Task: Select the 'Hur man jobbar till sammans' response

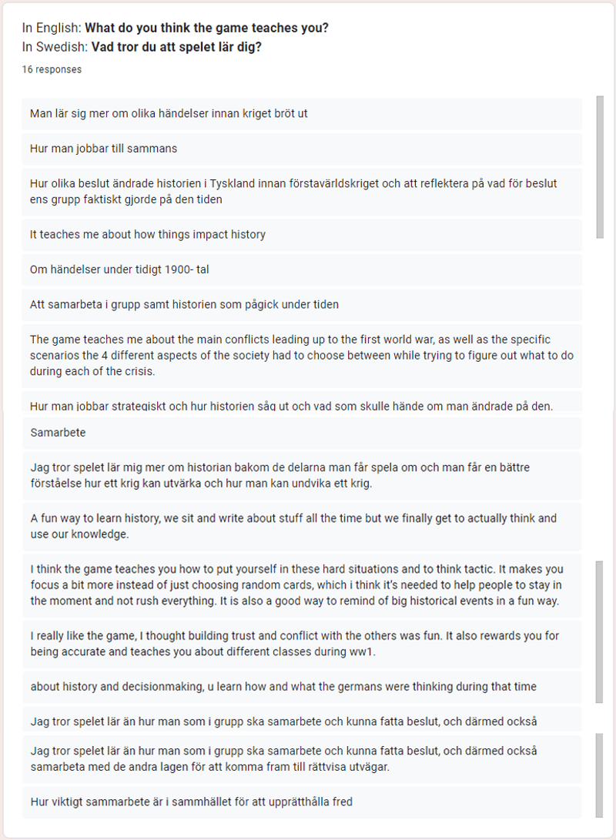Action: click(x=302, y=149)
